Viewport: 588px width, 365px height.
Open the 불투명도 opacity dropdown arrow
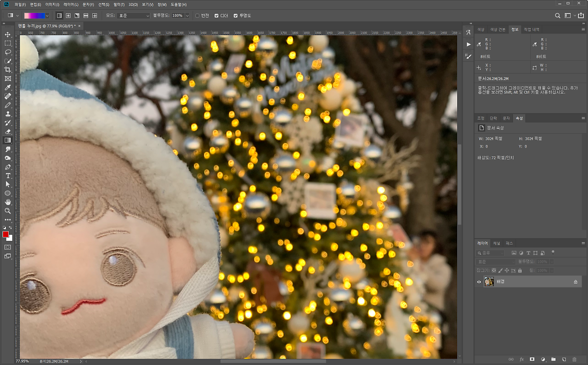[187, 16]
